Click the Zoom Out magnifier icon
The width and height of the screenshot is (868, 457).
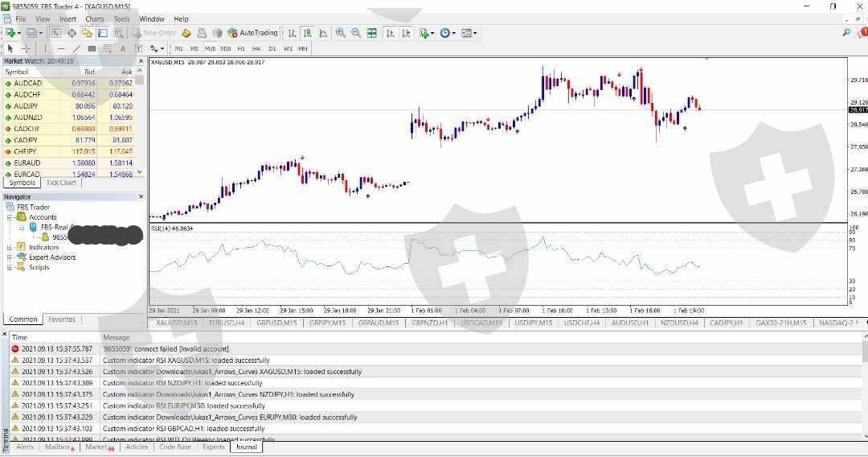click(355, 33)
